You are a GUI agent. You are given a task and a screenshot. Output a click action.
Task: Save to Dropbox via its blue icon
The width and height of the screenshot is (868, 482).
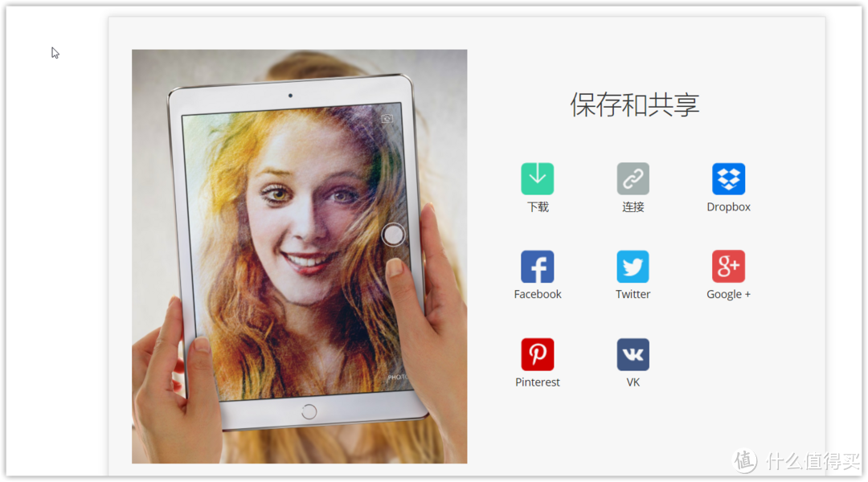(x=728, y=179)
